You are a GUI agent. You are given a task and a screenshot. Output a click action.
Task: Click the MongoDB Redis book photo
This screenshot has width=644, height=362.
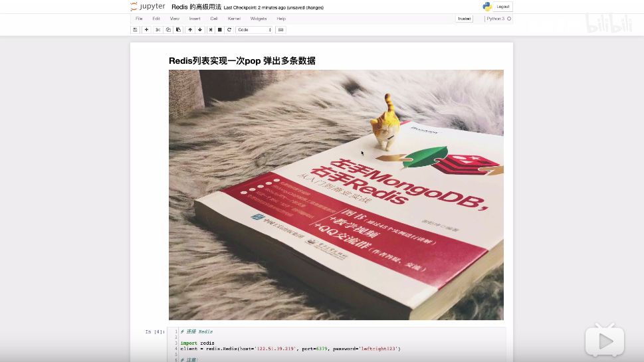[336, 195]
